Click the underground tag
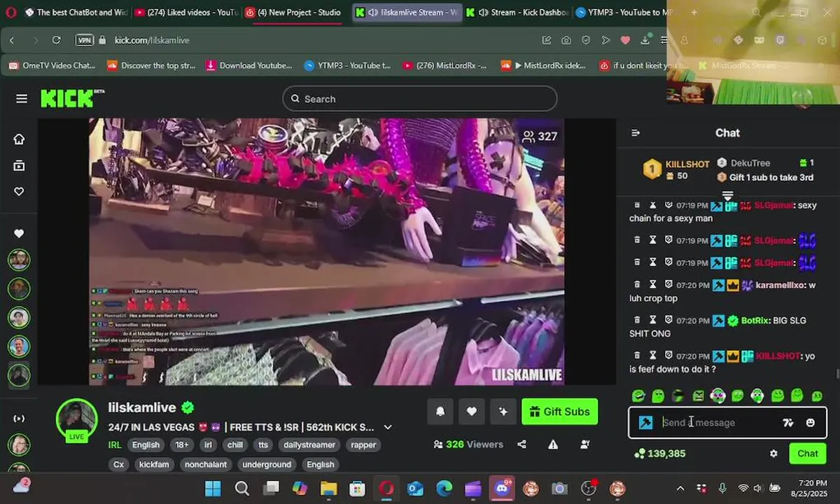Screen dimensions: 840x504 tap(267, 464)
